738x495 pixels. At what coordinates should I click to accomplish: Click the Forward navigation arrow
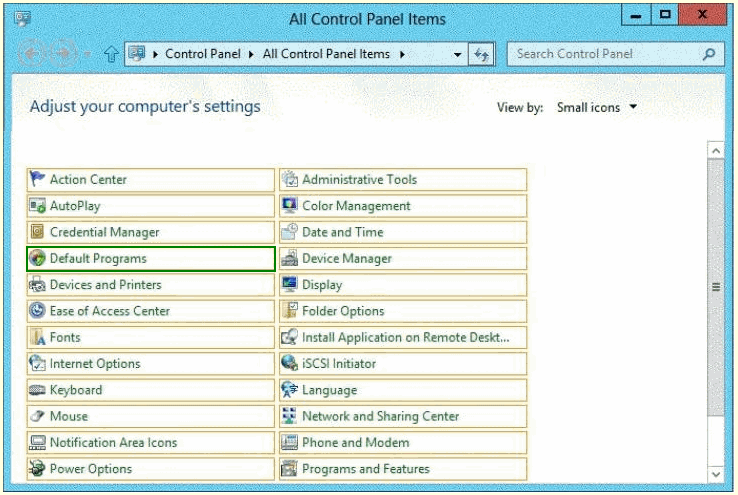[64, 54]
